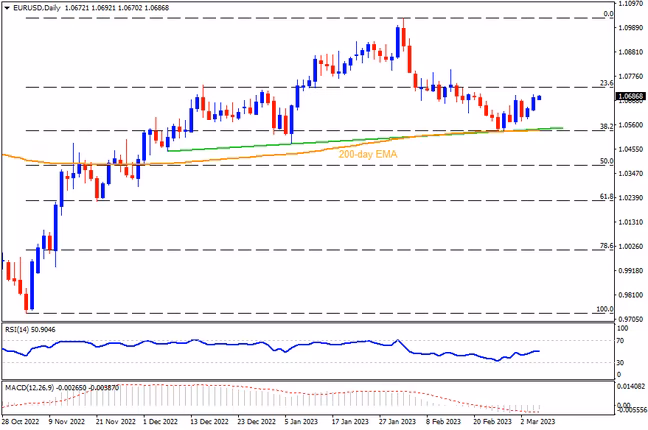Viewport: 648px width, 430px height.
Task: Click price axis value 1.05600
Action: [631, 125]
